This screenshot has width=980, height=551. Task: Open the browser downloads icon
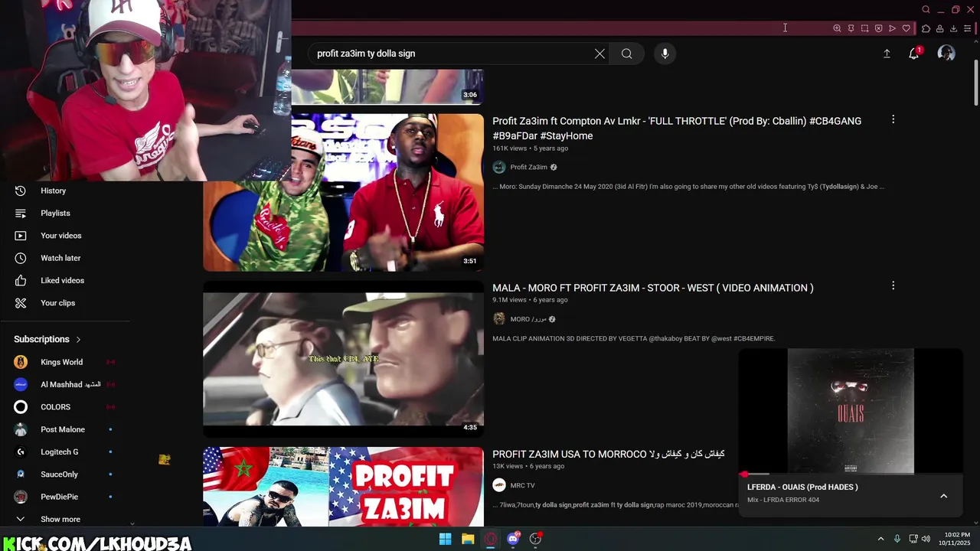point(953,28)
